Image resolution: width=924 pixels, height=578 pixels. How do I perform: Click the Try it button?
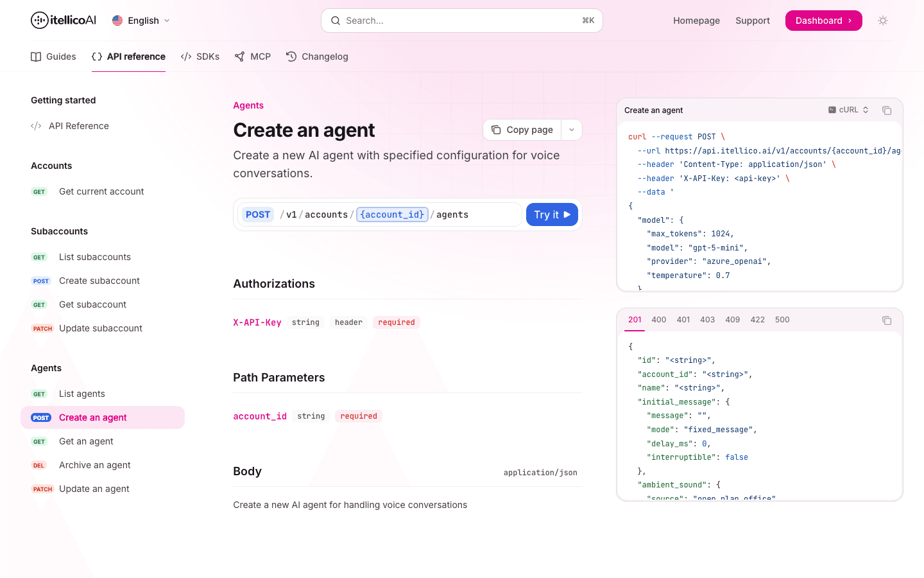[552, 214]
